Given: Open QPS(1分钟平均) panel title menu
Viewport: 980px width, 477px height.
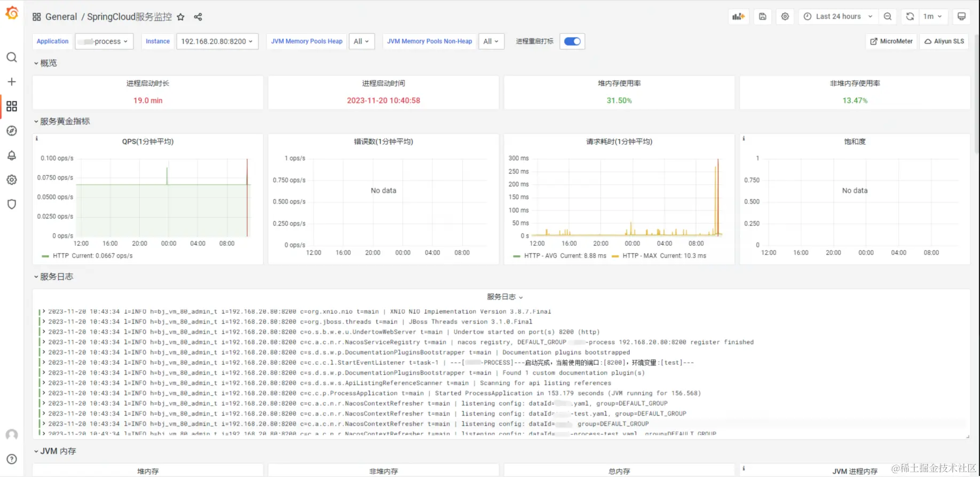Looking at the screenshot, I should click(148, 142).
